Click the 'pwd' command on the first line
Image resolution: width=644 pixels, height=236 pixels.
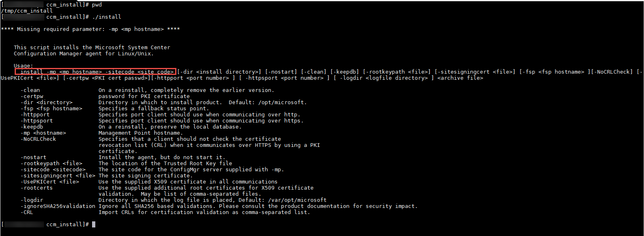point(97,5)
